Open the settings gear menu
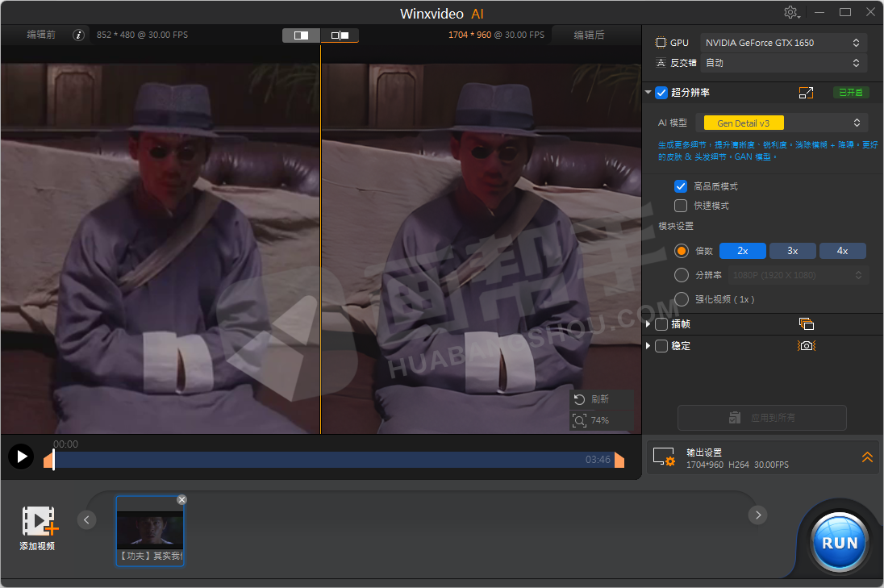The height and width of the screenshot is (588, 884). tap(791, 12)
